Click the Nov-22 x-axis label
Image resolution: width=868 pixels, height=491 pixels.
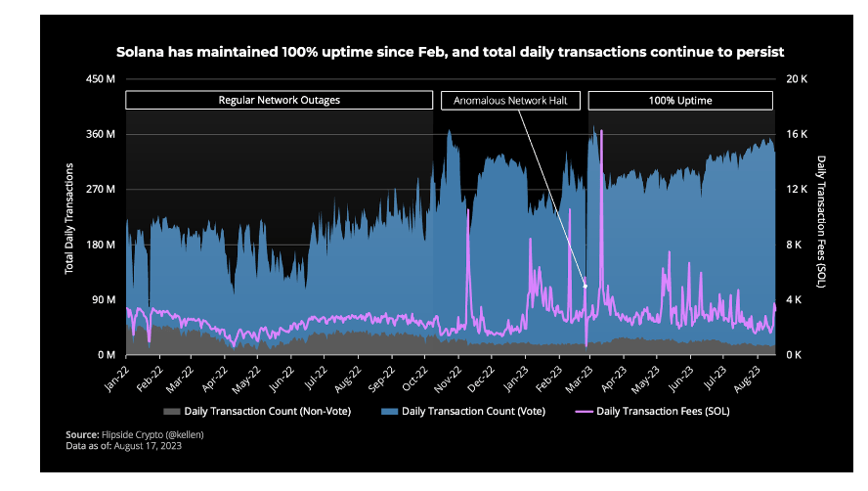pyautogui.click(x=448, y=379)
